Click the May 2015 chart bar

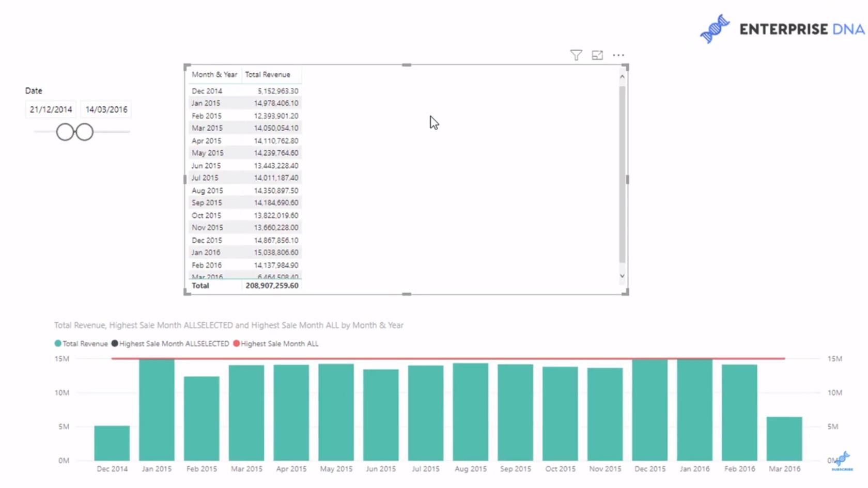336,412
